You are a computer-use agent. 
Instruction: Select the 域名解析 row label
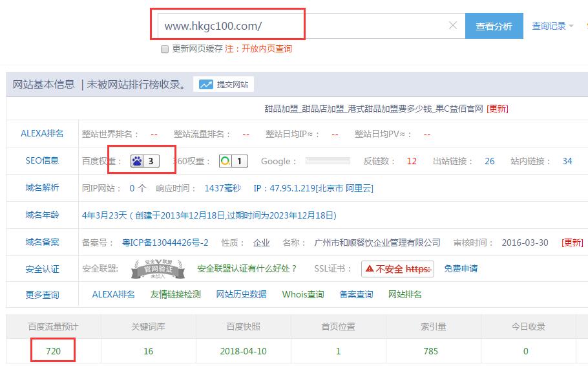point(42,188)
